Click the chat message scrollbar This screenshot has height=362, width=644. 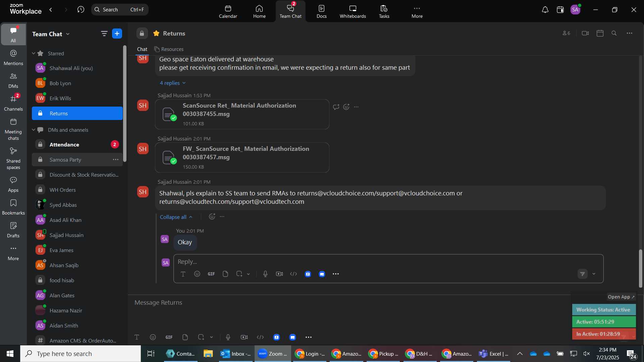pyautogui.click(x=641, y=268)
